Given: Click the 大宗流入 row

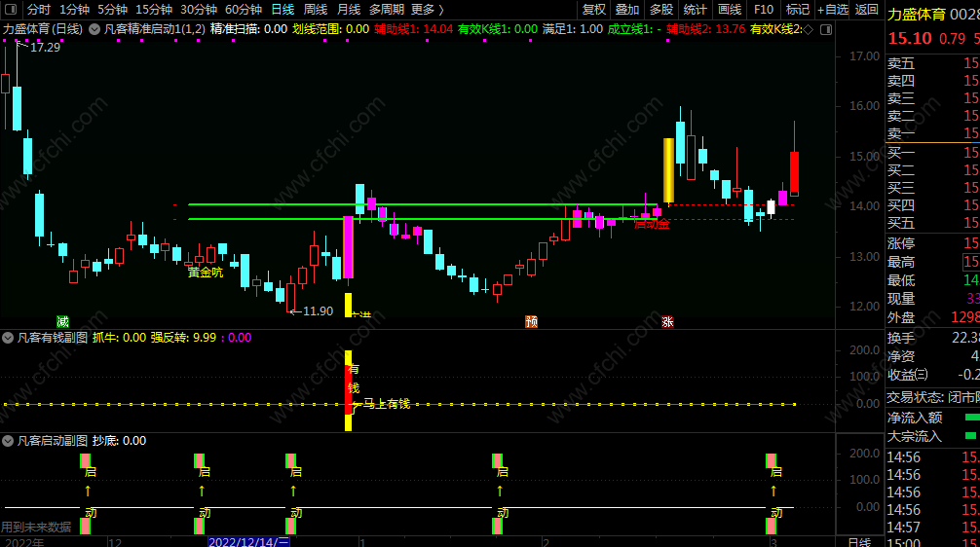Looking at the screenshot, I should point(932,436).
